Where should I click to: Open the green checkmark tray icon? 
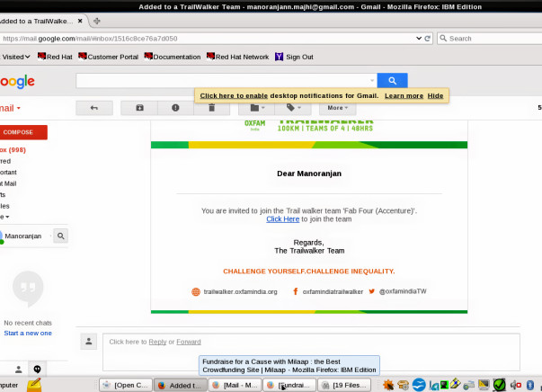tap(499, 385)
